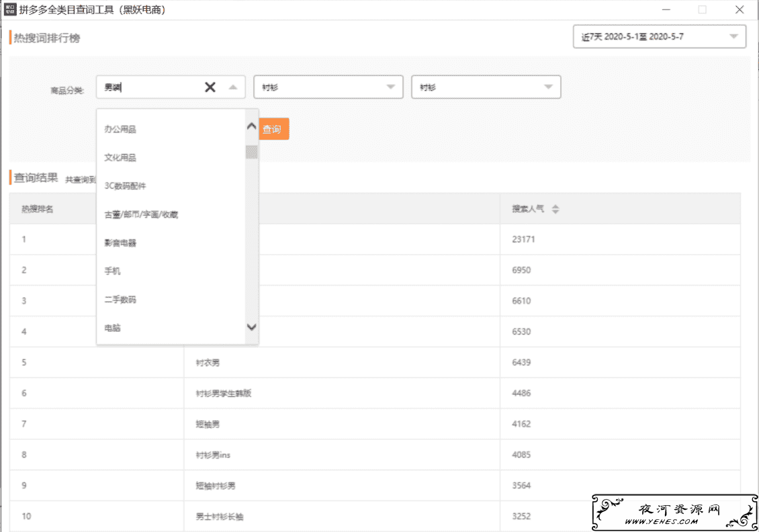Image resolution: width=759 pixels, height=532 pixels.
Task: Click rank number 10 in the table
Action: (x=26, y=517)
